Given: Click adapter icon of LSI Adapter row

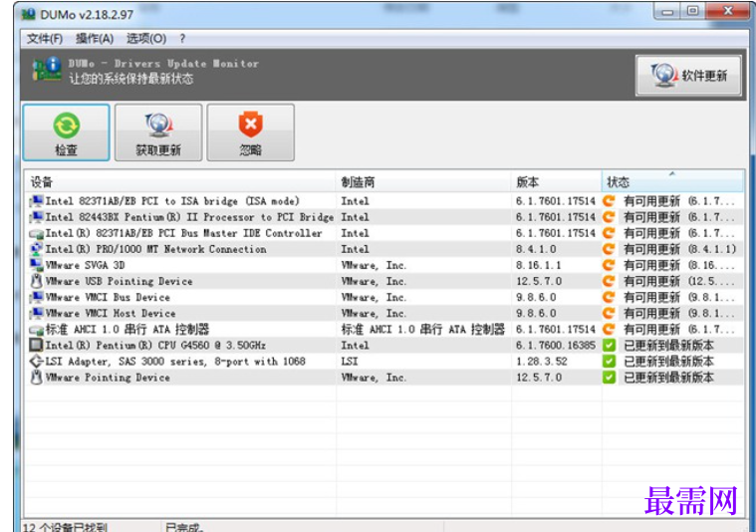Looking at the screenshot, I should click(36, 362).
